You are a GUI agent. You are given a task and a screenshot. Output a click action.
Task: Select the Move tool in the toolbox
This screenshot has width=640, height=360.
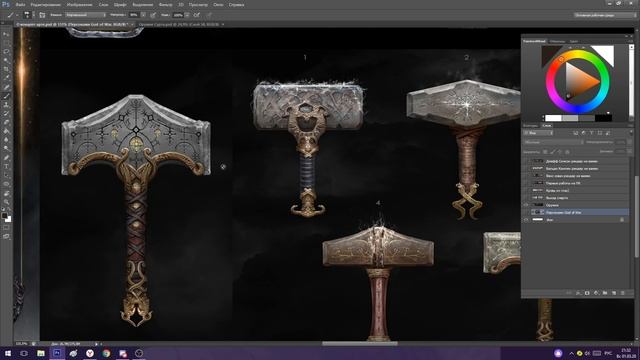coord(7,34)
